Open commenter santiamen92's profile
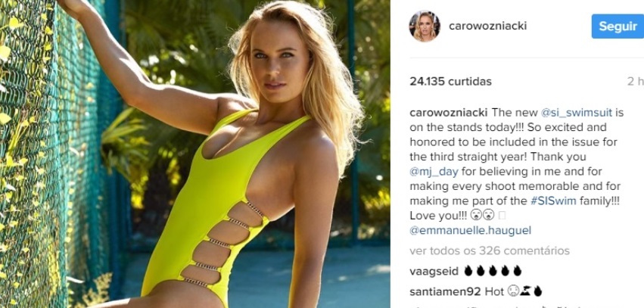 pyautogui.click(x=445, y=291)
